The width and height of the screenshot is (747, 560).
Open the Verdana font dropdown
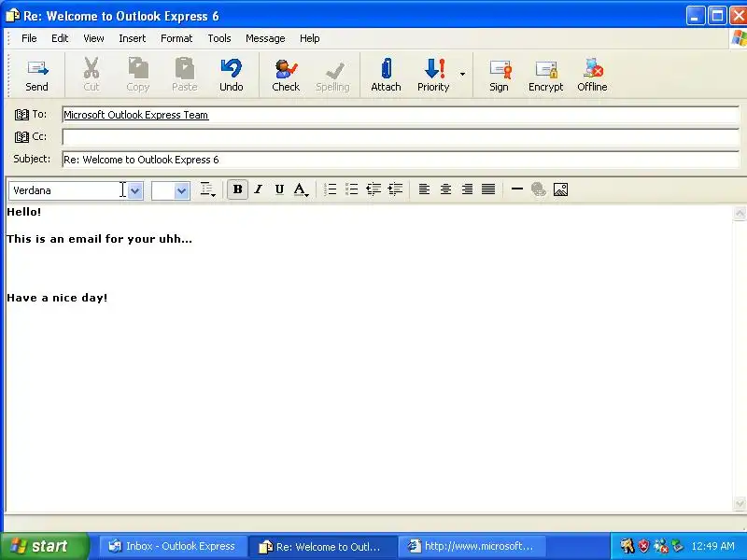tap(134, 191)
